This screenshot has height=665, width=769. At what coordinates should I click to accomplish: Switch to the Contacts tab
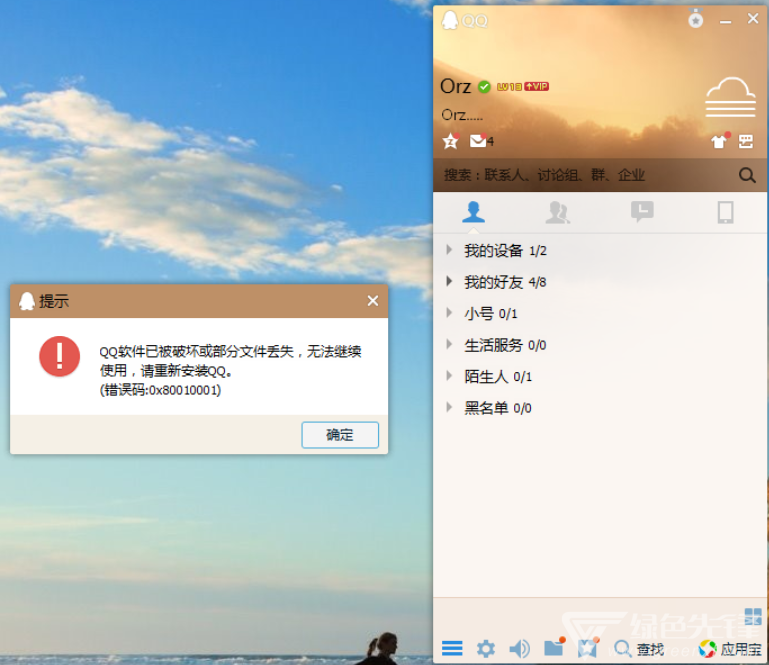(x=473, y=212)
